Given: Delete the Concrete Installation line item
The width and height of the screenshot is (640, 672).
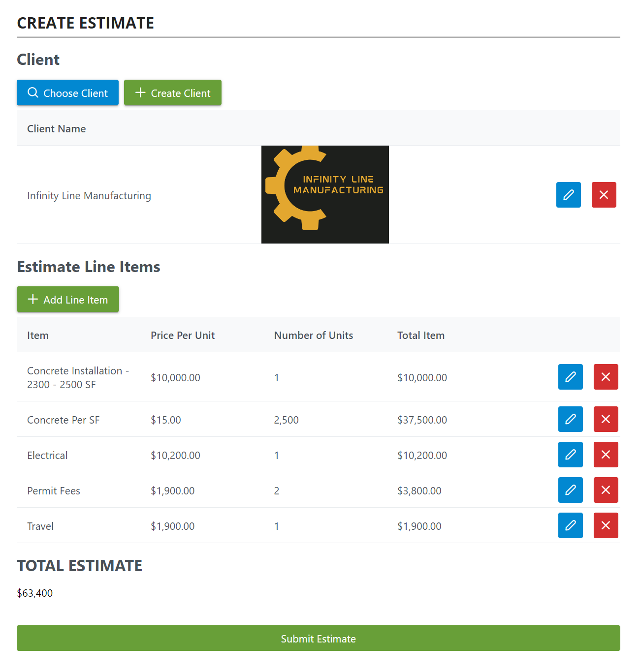Looking at the screenshot, I should coord(606,377).
